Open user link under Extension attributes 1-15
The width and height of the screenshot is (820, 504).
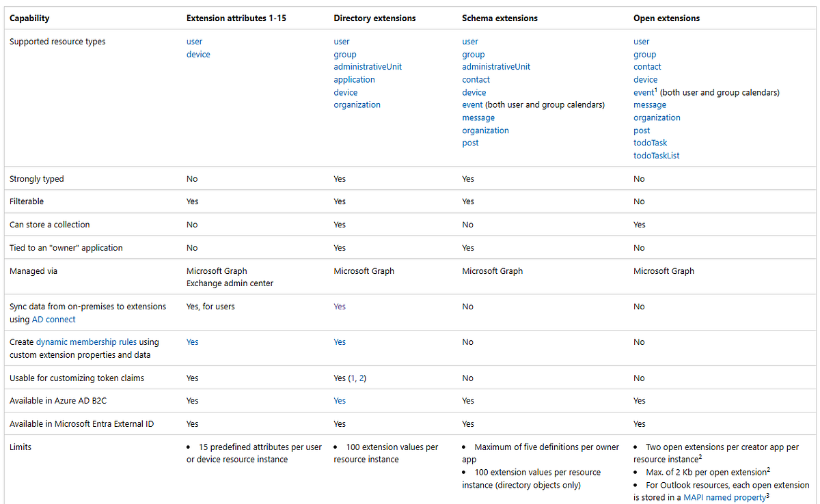point(194,42)
